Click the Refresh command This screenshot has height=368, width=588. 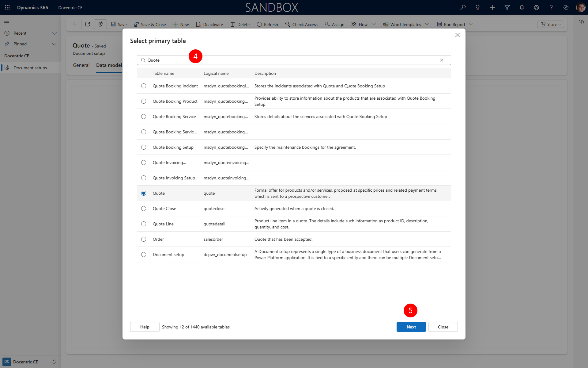click(x=267, y=24)
